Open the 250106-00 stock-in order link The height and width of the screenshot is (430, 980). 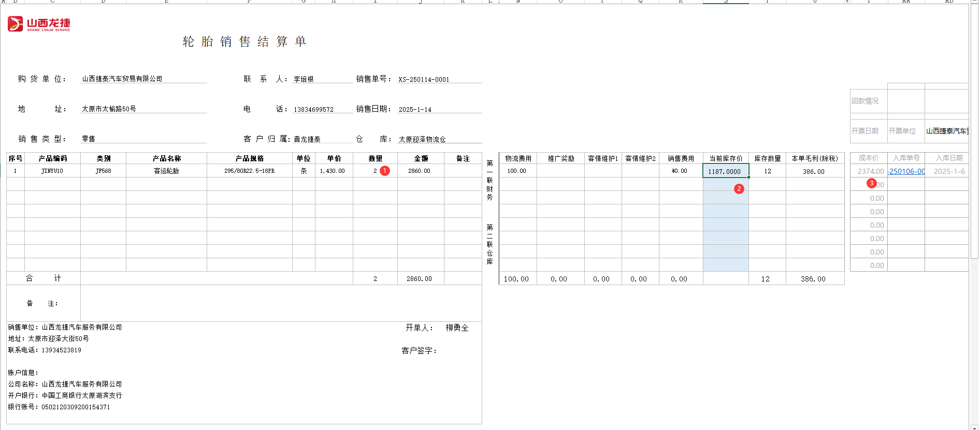906,171
